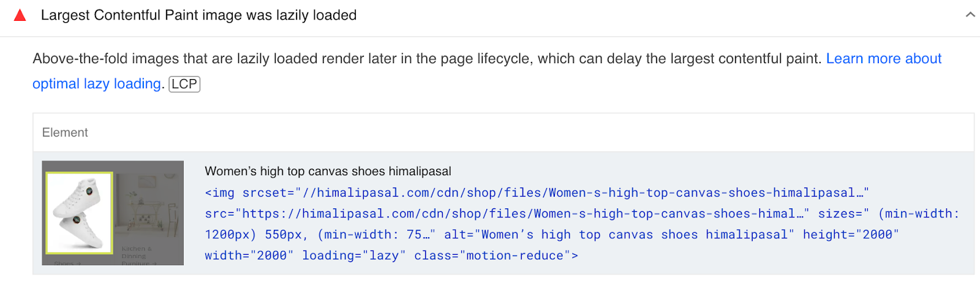Open the "Learn more about" link
Image resolution: width=980 pixels, height=291 pixels.
(x=883, y=59)
